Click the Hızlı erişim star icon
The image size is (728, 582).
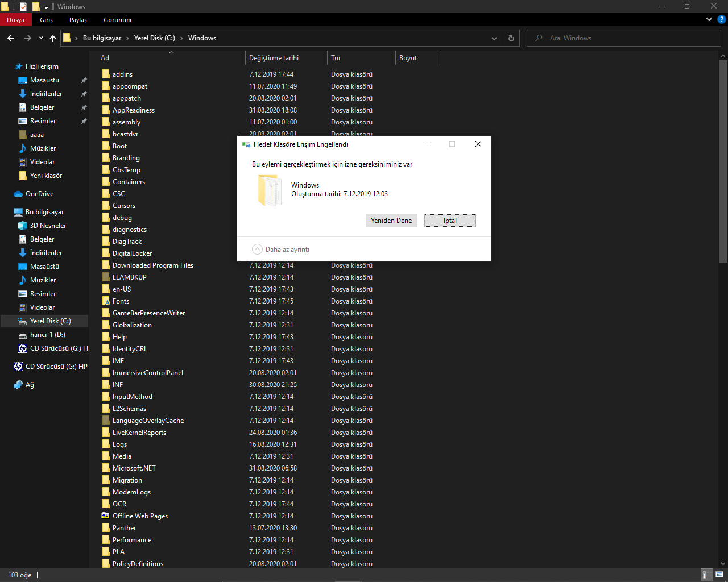tap(19, 66)
